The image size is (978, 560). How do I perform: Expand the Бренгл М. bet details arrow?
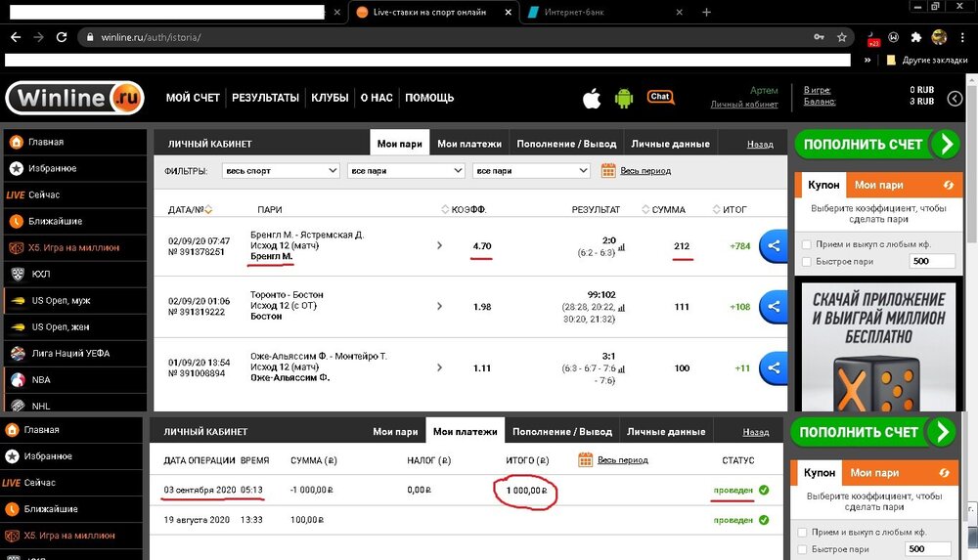[438, 245]
